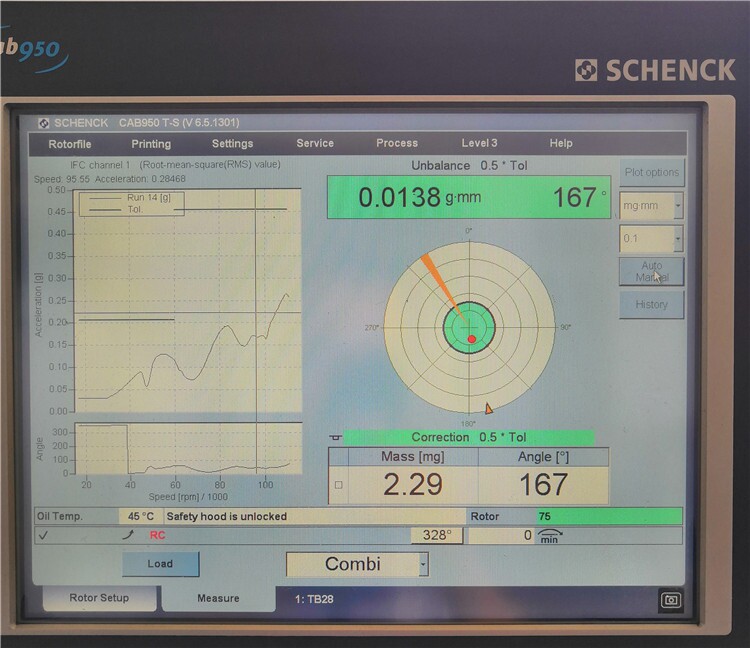Click the Schenck logo in title bar
This screenshot has height=648, width=750.
(x=44, y=123)
